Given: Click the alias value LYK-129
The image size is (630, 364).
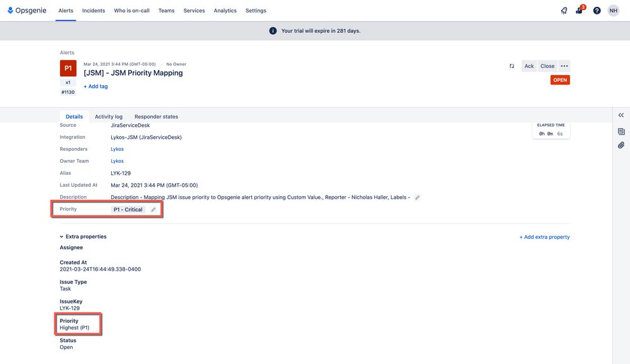Looking at the screenshot, I should [x=121, y=173].
